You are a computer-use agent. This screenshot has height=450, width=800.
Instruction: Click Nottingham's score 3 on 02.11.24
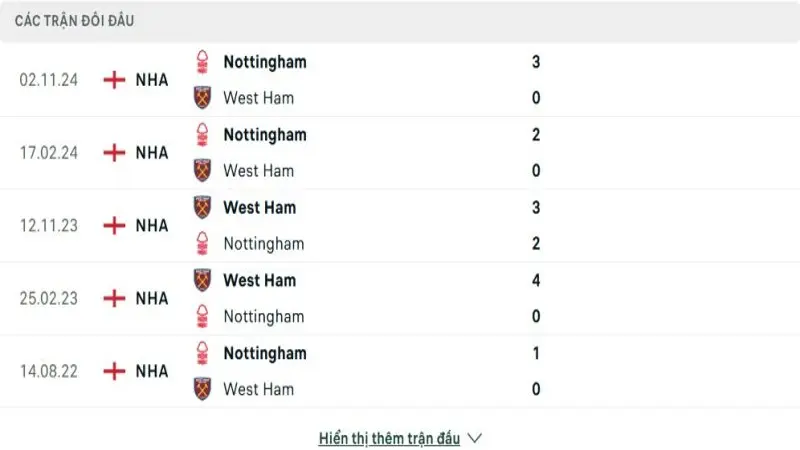(x=536, y=61)
